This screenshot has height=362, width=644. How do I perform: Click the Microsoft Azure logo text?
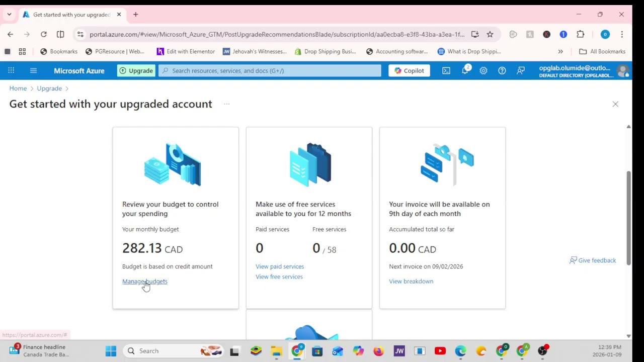(79, 70)
